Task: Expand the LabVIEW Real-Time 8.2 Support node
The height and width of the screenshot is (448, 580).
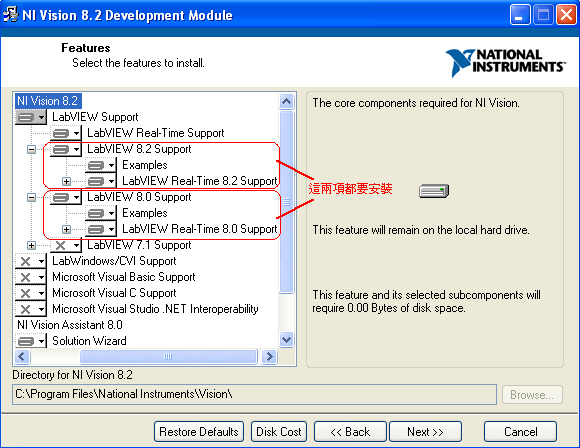Action: click(67, 181)
